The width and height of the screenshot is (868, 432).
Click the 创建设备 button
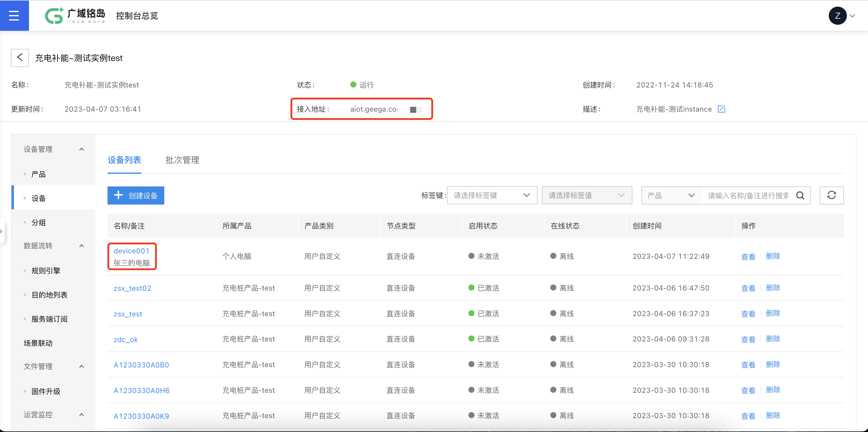coord(136,195)
